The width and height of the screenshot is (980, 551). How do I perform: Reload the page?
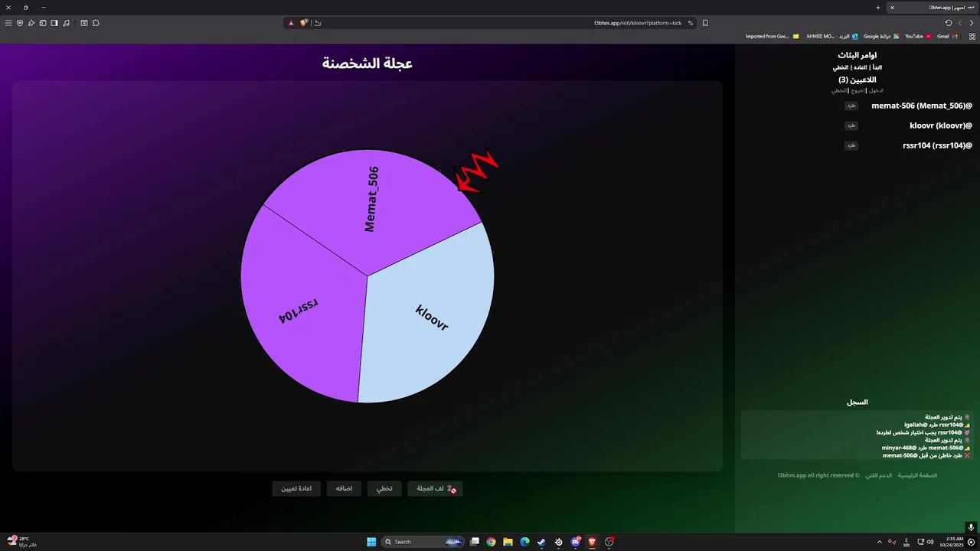tap(949, 23)
